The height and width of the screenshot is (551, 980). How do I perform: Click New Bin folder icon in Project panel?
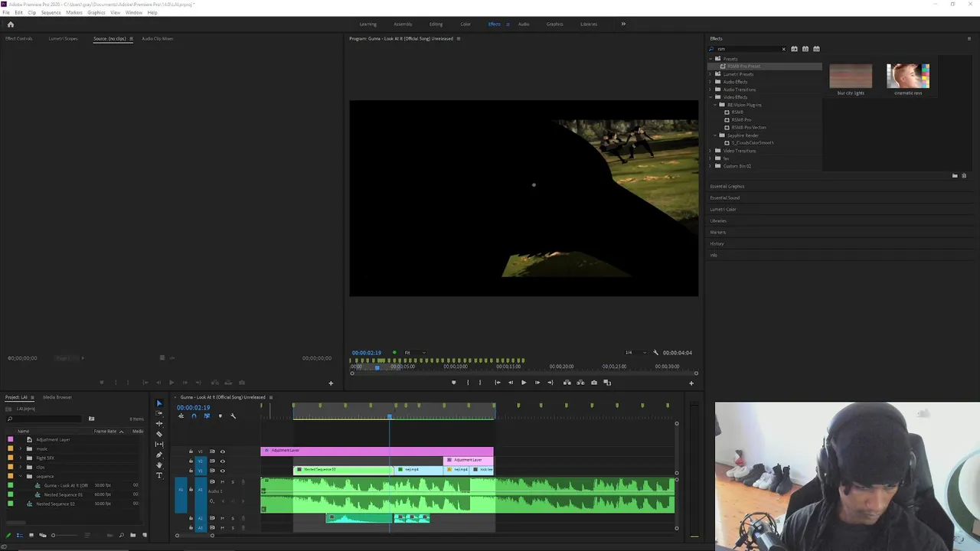[x=132, y=535]
